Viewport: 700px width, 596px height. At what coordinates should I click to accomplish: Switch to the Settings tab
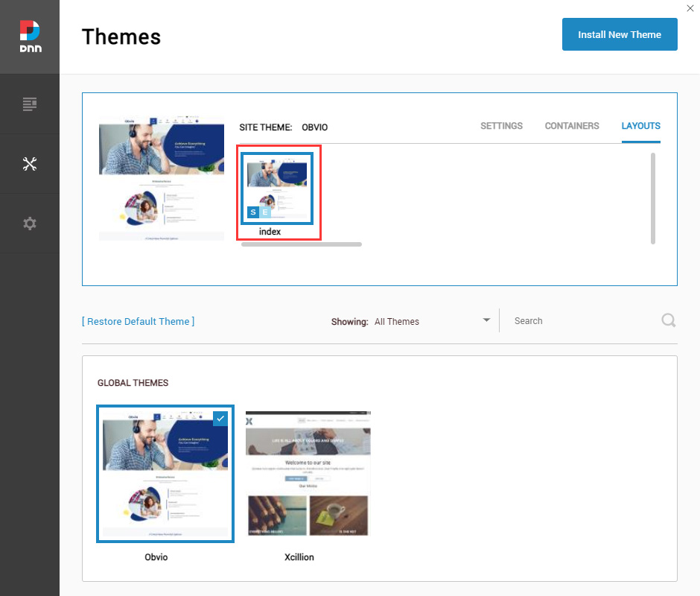pos(501,126)
